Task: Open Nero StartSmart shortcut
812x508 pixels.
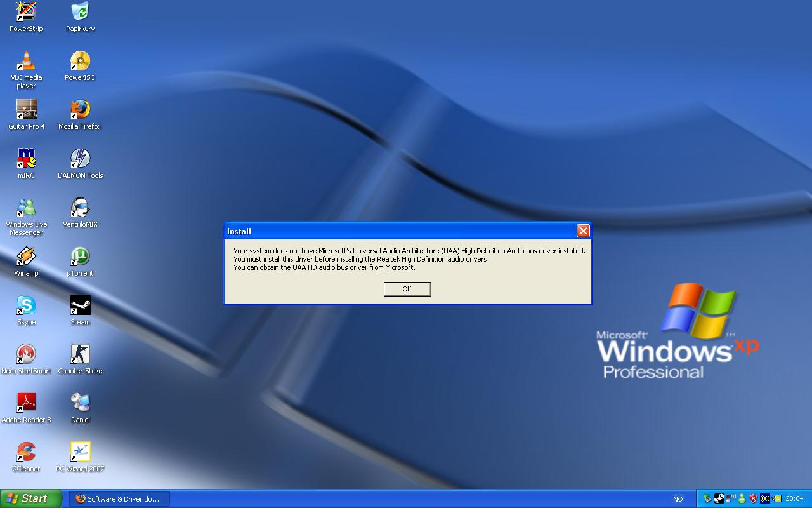Action: tap(26, 359)
